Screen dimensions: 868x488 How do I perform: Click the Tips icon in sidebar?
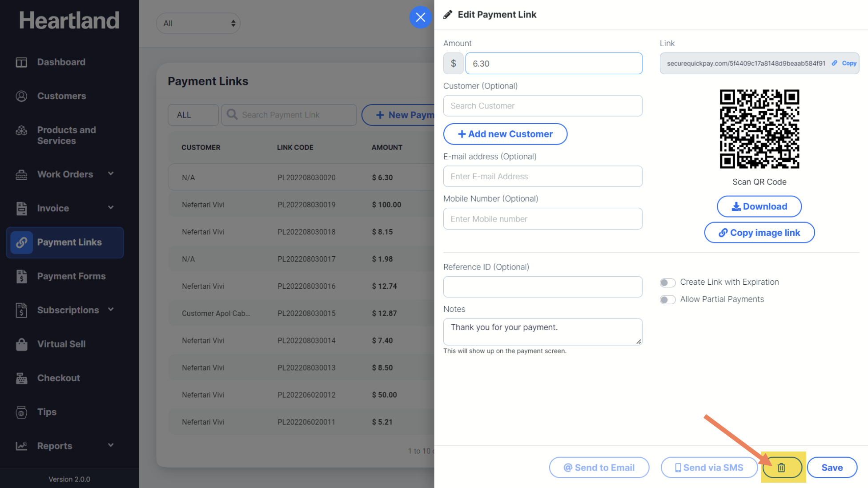(21, 412)
